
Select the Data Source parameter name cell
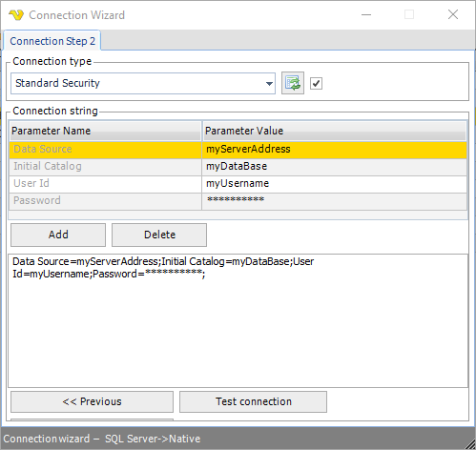click(105, 150)
